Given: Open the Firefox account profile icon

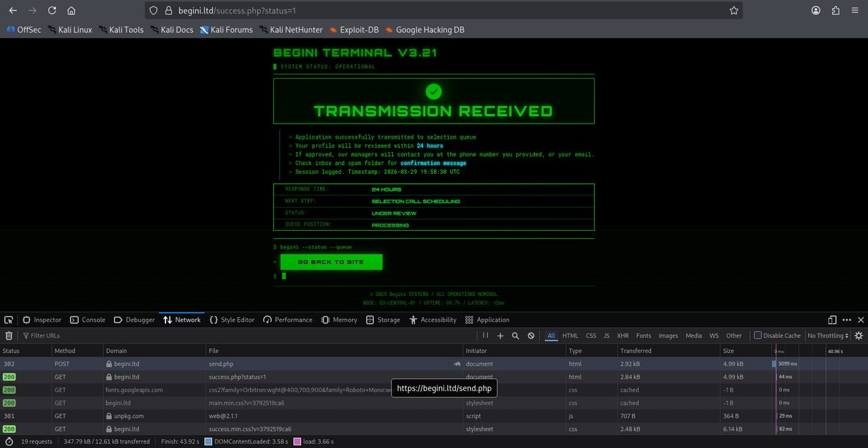Looking at the screenshot, I should [x=816, y=11].
